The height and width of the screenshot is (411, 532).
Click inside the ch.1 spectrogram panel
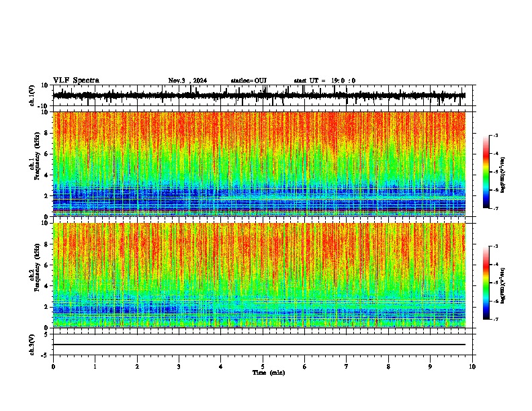pyautogui.click(x=259, y=164)
